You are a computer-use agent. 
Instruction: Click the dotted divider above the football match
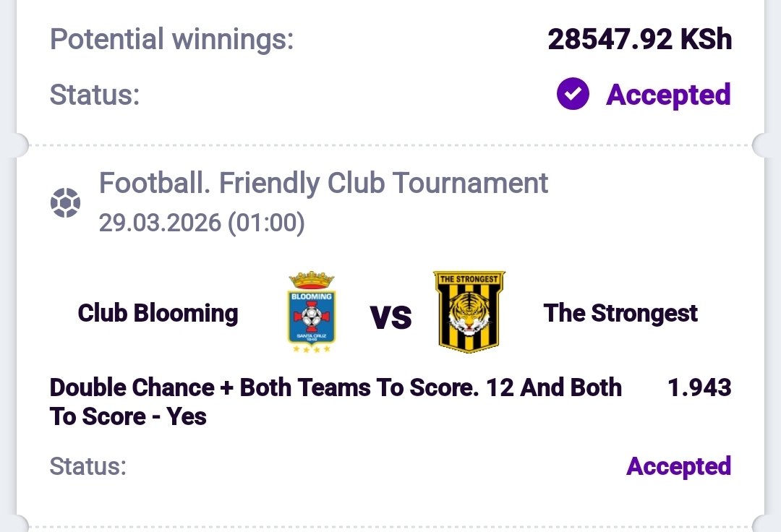[390, 145]
